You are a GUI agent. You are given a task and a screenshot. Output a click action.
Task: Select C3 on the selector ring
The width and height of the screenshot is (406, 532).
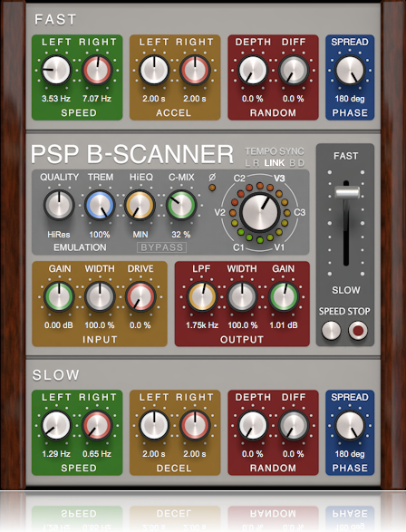299,213
